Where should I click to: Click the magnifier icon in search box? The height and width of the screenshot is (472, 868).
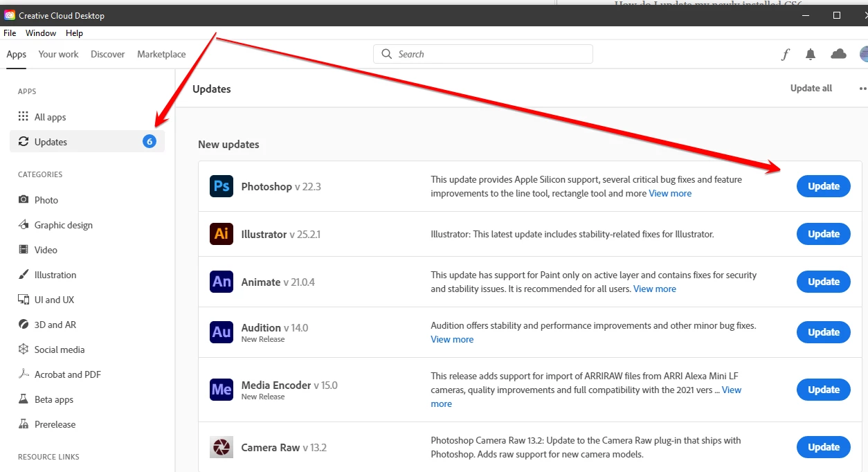click(x=387, y=54)
